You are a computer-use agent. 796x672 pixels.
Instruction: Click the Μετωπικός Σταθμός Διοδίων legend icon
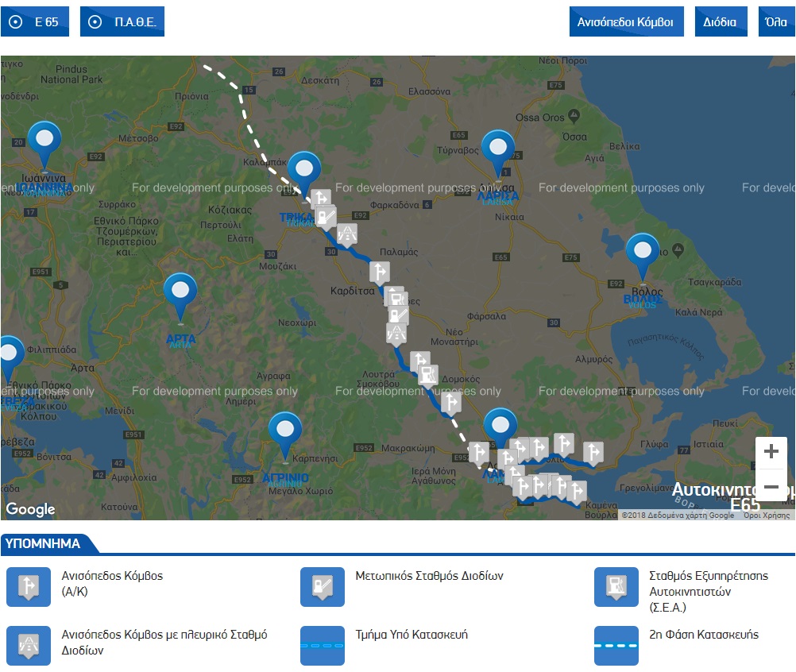pos(323,586)
